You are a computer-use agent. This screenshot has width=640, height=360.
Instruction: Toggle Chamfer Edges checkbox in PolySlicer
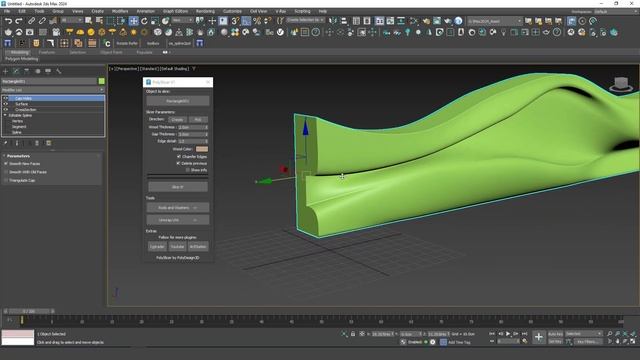coord(178,156)
